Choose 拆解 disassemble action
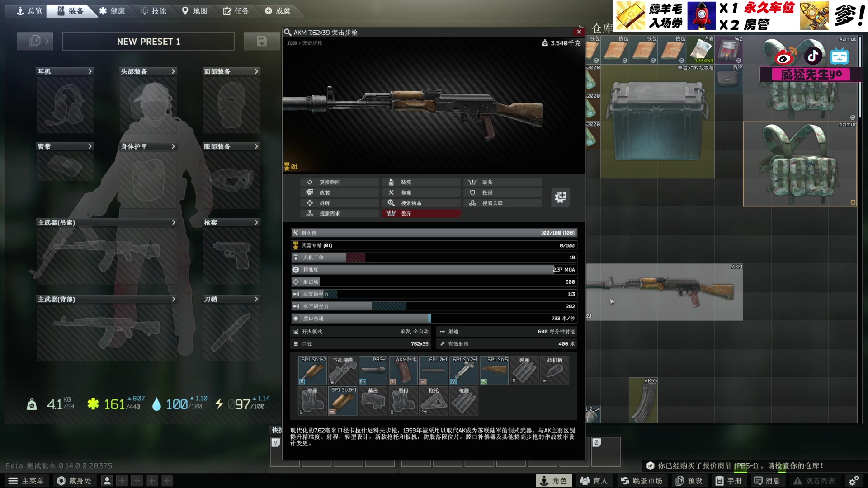 pyautogui.click(x=340, y=203)
